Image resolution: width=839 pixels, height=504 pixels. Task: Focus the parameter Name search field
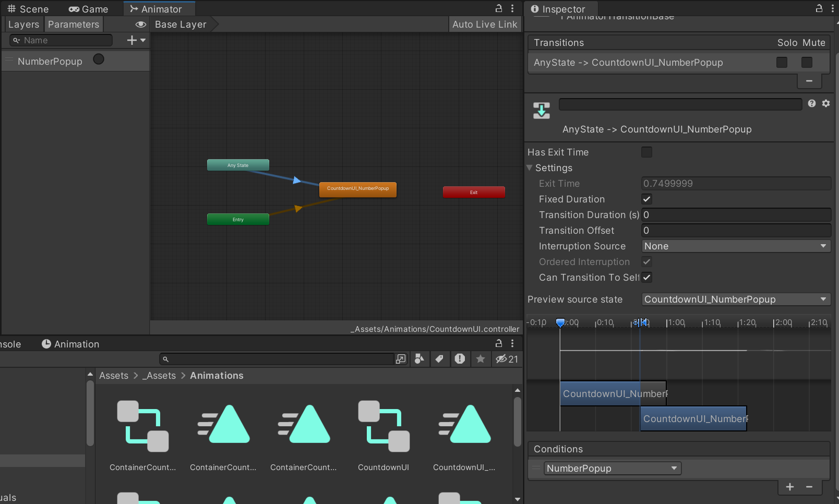point(61,40)
